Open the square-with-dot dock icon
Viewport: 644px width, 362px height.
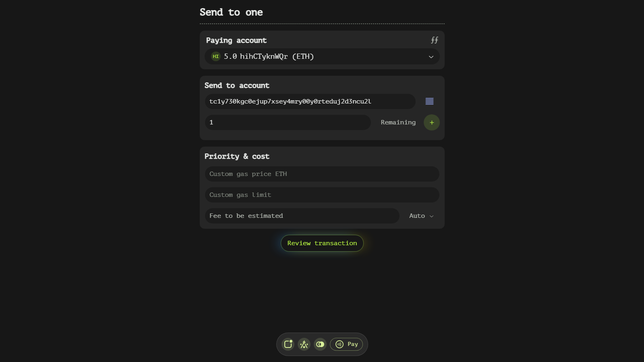[x=288, y=344]
